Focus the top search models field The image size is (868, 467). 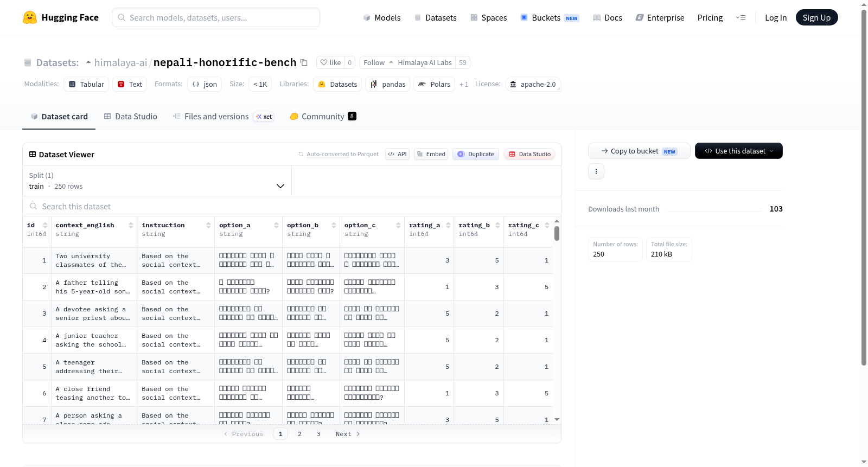[x=216, y=17]
